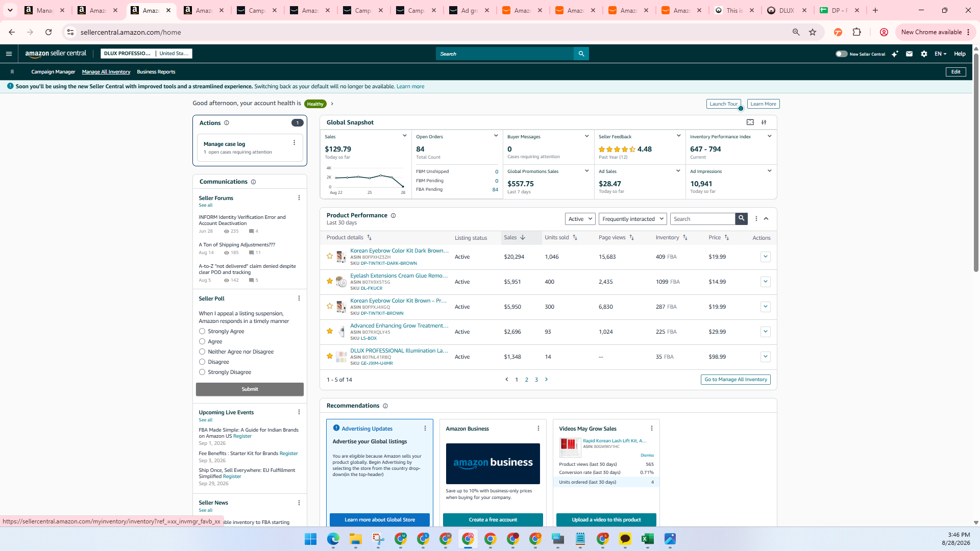Open Business Reports from favorites bar
Screen dimensions: 980x551
point(156,72)
